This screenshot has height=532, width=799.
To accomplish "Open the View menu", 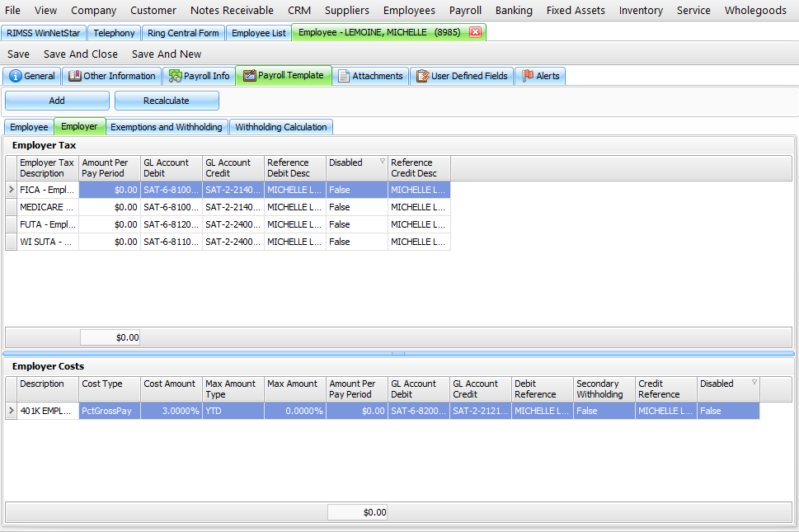I will click(x=45, y=10).
